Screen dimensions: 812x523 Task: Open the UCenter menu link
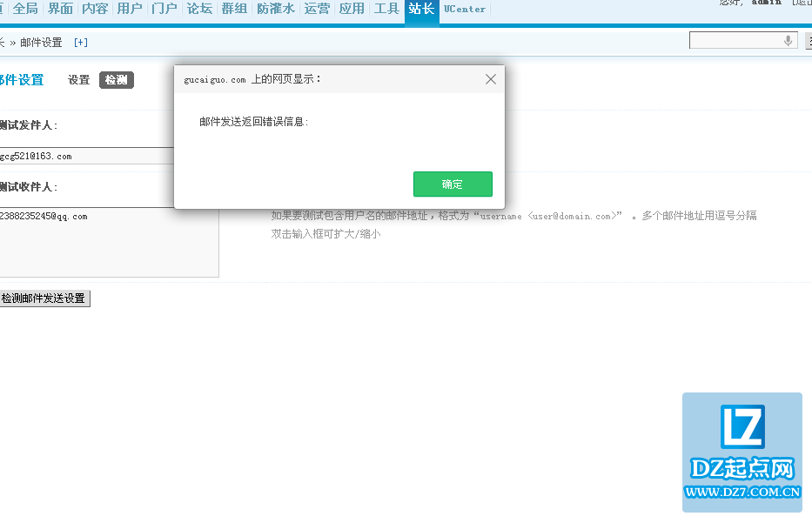tap(465, 9)
